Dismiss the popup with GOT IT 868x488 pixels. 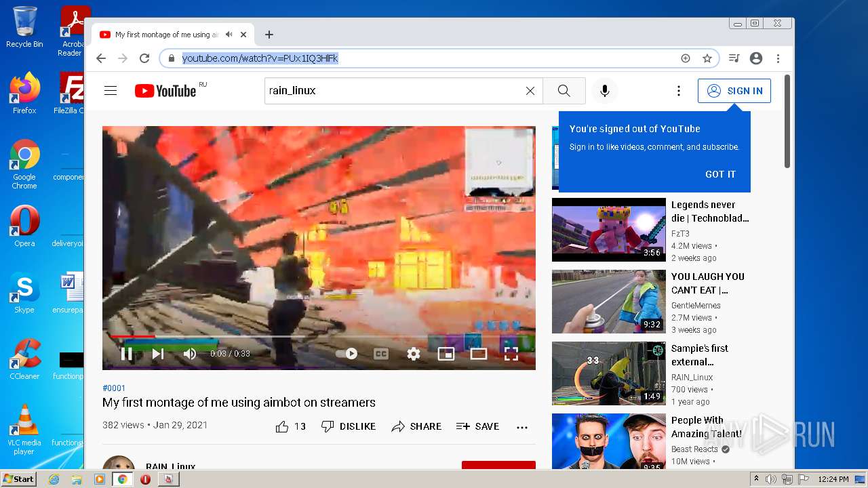pos(720,174)
